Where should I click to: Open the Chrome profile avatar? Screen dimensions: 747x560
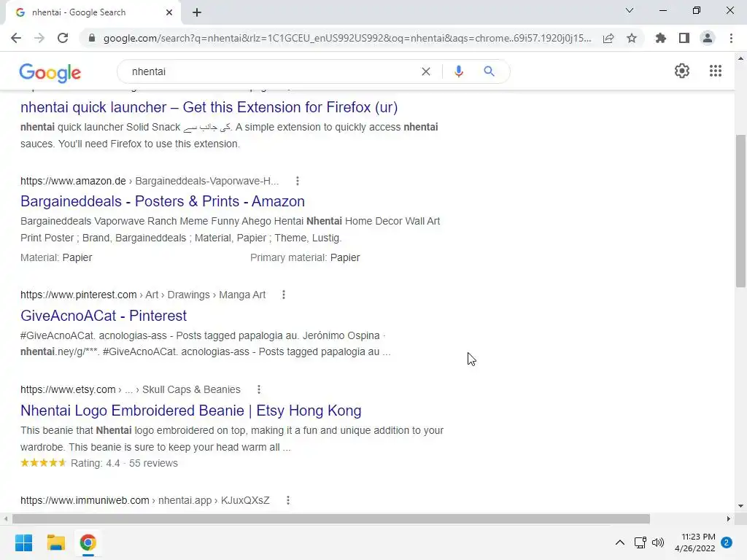708,38
